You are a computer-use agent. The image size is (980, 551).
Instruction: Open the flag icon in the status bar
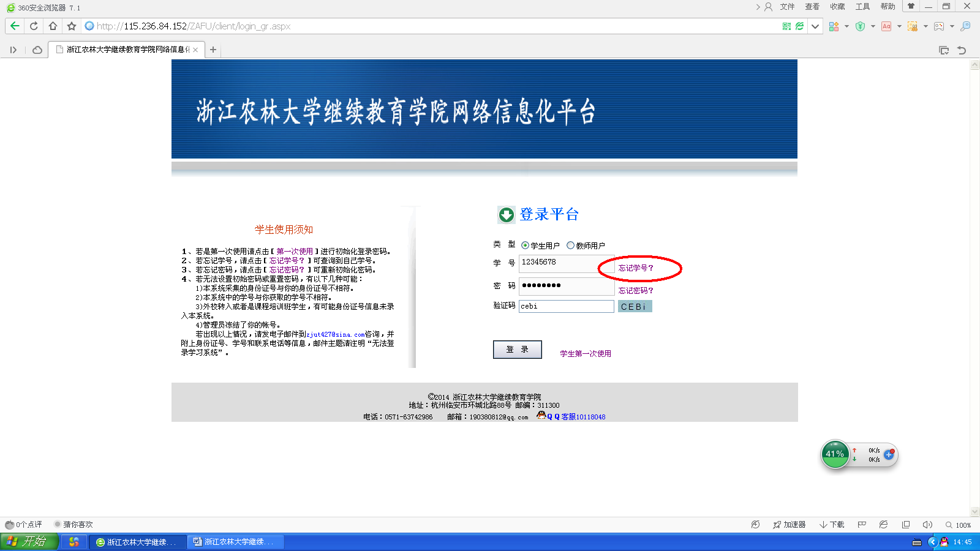(x=862, y=525)
